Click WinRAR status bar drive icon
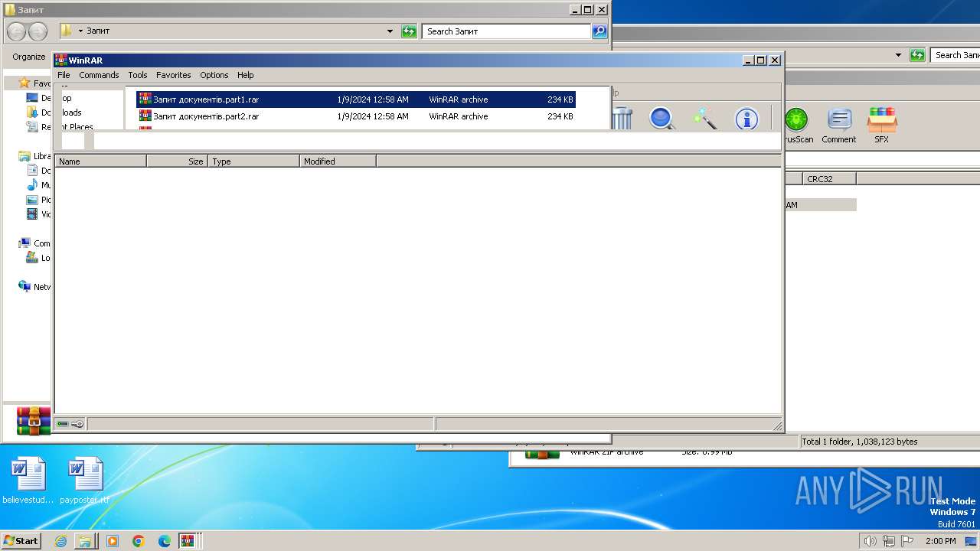980x551 pixels. click(x=63, y=424)
